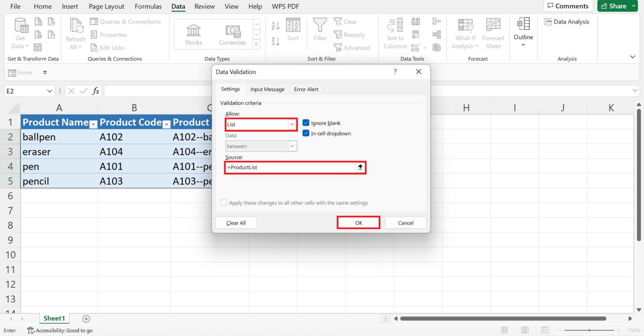Click the Sort A to Z icon
This screenshot has height=336, width=644.
[275, 25]
